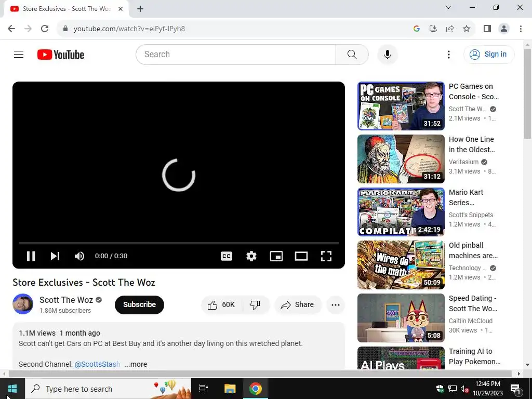Mute the video using speaker icon
532x399 pixels.
tap(79, 256)
